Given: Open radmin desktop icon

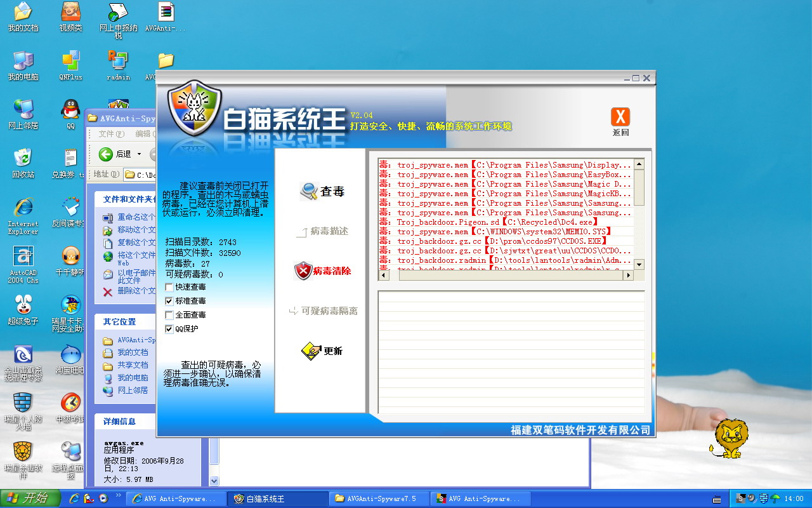Looking at the screenshot, I should click(x=118, y=65).
